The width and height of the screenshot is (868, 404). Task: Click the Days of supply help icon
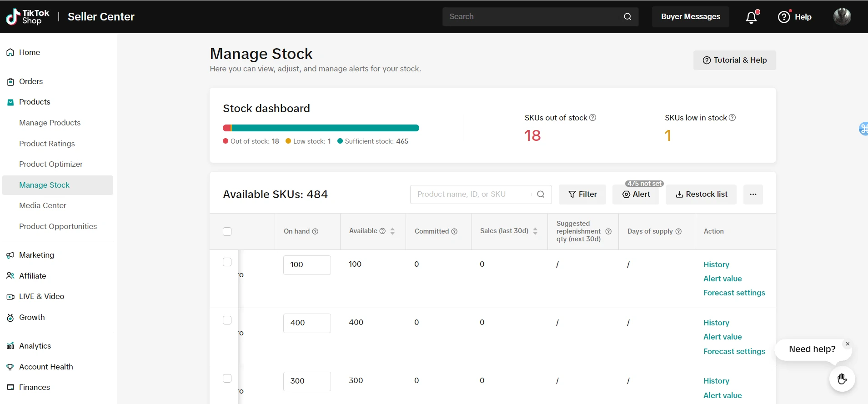click(x=678, y=231)
